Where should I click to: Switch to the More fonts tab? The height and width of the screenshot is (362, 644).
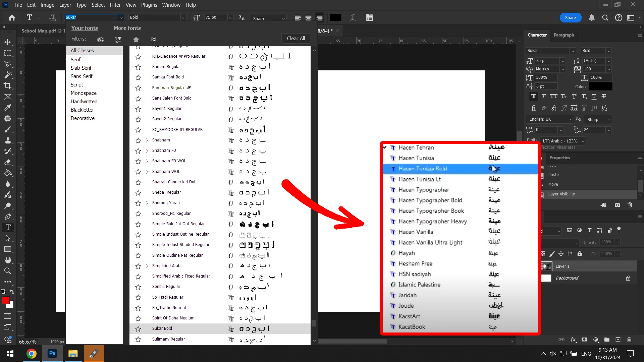[x=127, y=28]
